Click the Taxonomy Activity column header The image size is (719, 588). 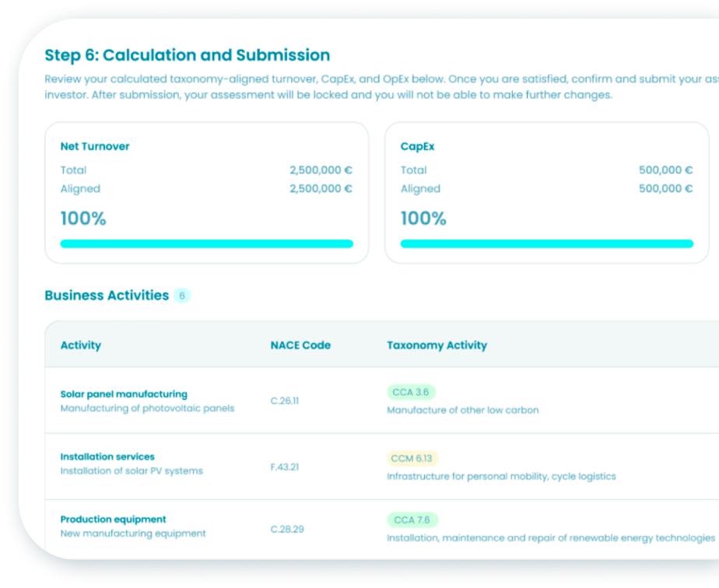[437, 345]
